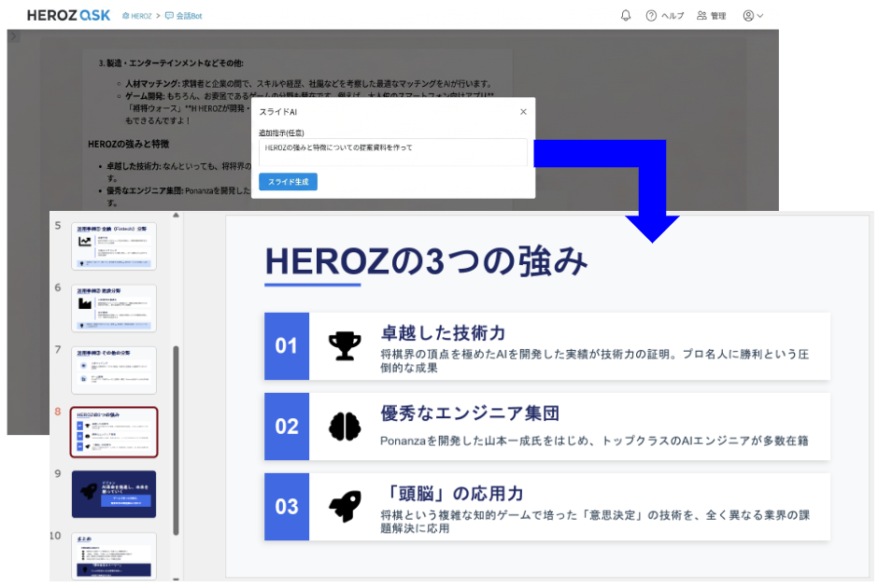Click the 3. 製造・エンターテインメントなどその他 heading
Image resolution: width=878 pixels, height=588 pixels.
tap(171, 63)
